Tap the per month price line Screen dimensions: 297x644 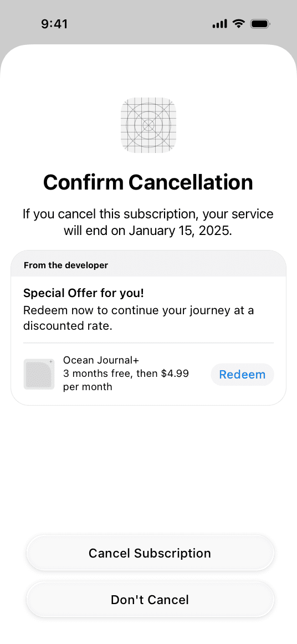(88, 387)
